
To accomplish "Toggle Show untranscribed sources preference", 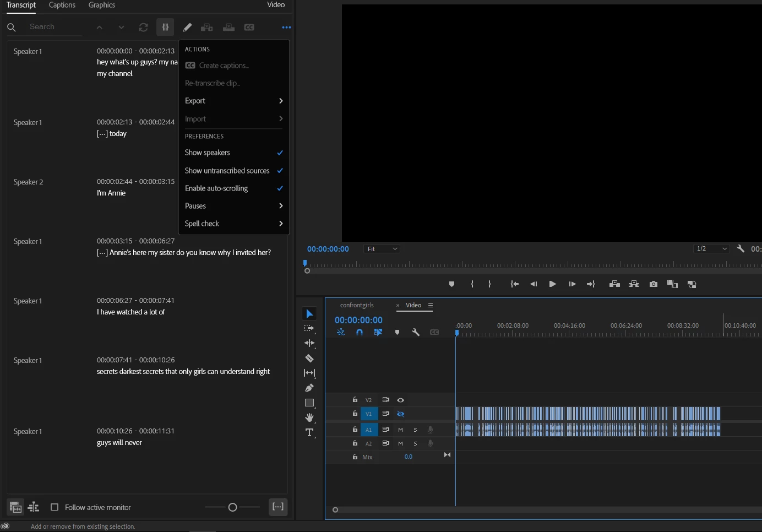I will (233, 171).
